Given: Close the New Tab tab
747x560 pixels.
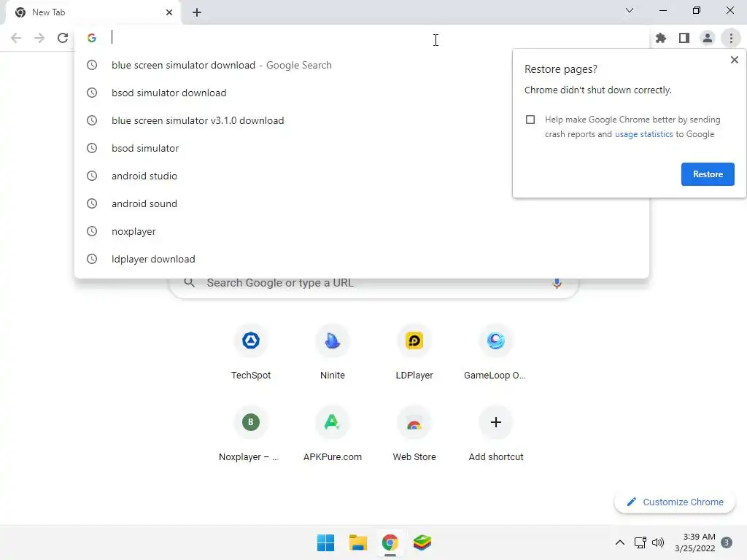Looking at the screenshot, I should tap(169, 12).
